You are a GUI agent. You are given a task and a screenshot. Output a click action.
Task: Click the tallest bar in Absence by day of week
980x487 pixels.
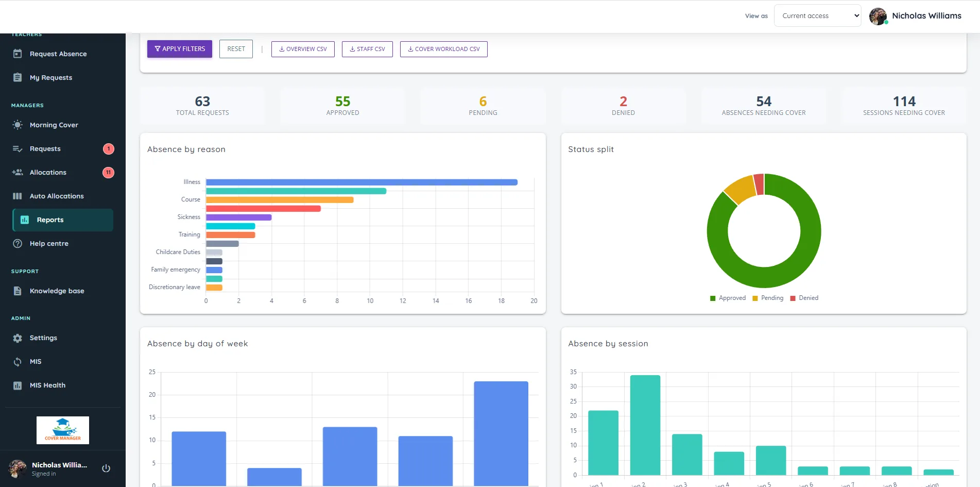[x=501, y=433]
